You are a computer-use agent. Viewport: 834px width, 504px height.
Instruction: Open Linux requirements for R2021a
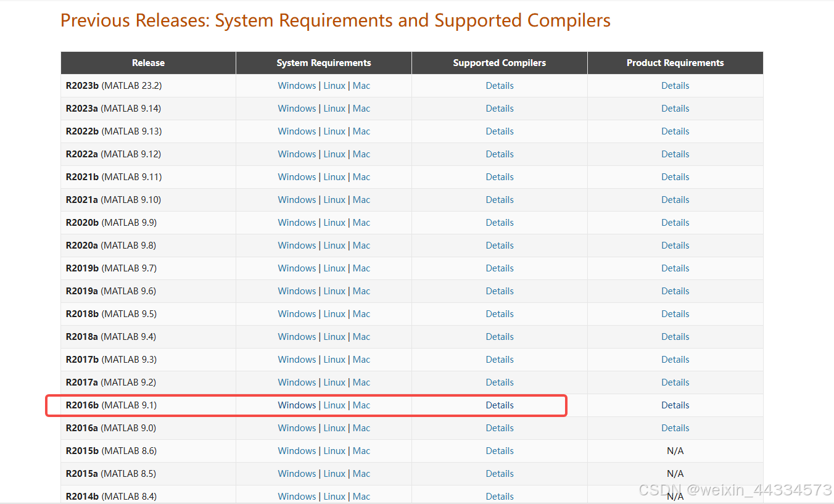(334, 200)
